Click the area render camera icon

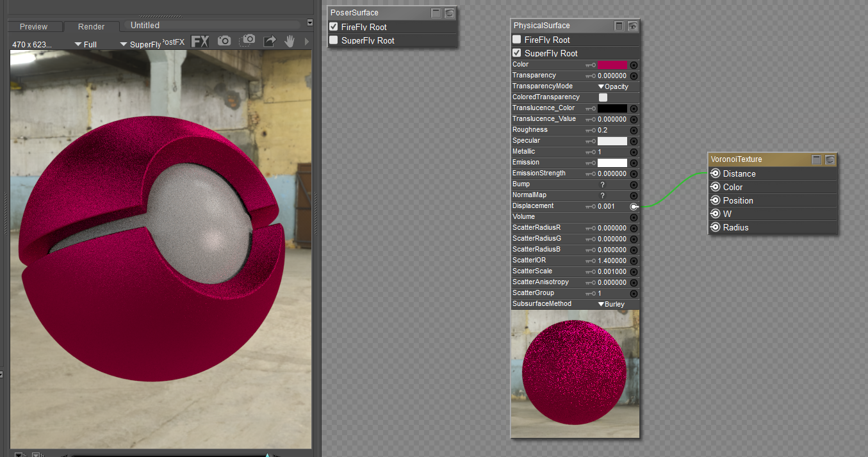point(247,41)
